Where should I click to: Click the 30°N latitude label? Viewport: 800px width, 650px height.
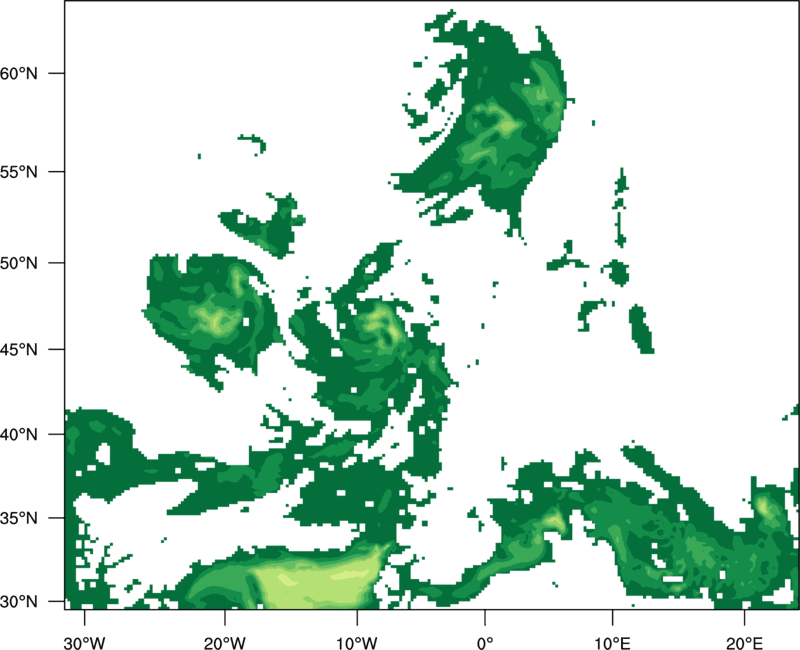point(19,602)
